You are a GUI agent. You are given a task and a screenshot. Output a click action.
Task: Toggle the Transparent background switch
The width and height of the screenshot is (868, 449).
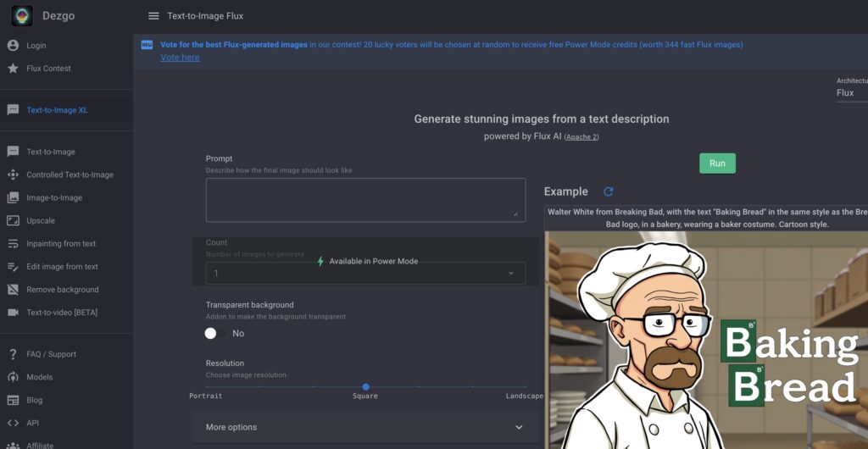pos(212,334)
